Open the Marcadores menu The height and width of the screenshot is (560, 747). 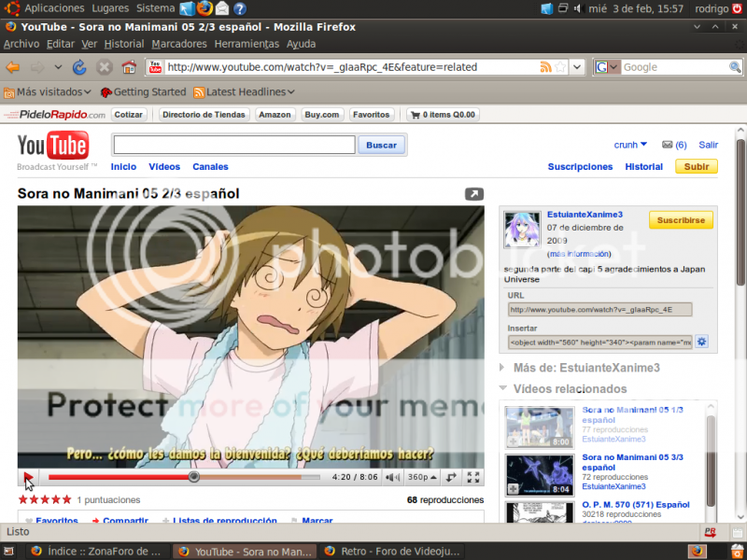(179, 44)
